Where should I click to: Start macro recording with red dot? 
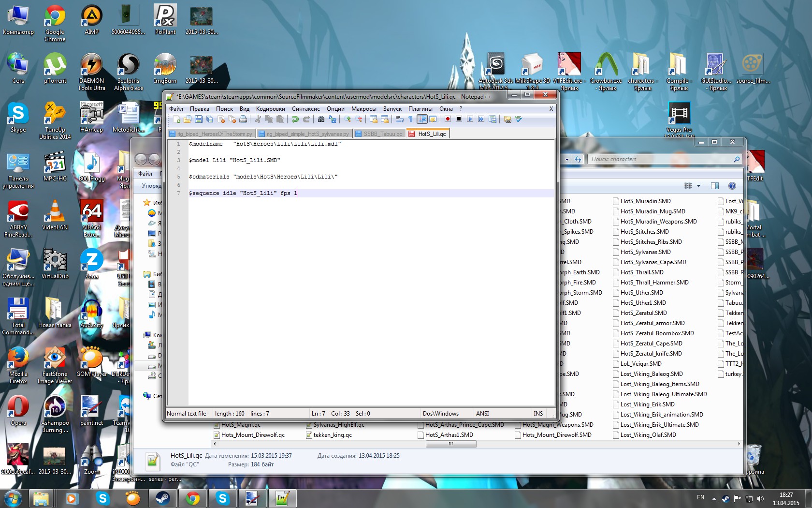(x=448, y=119)
